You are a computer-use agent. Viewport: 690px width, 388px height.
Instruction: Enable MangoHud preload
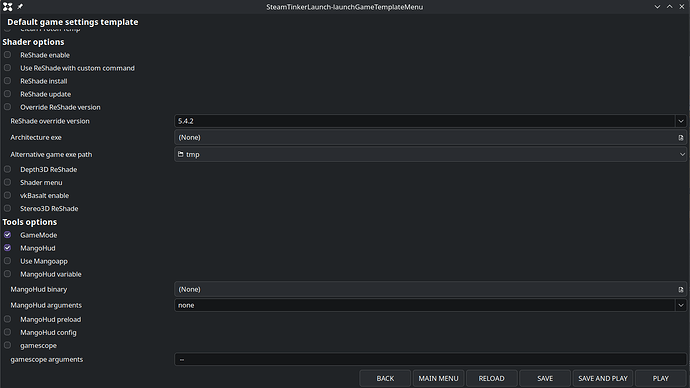7,319
